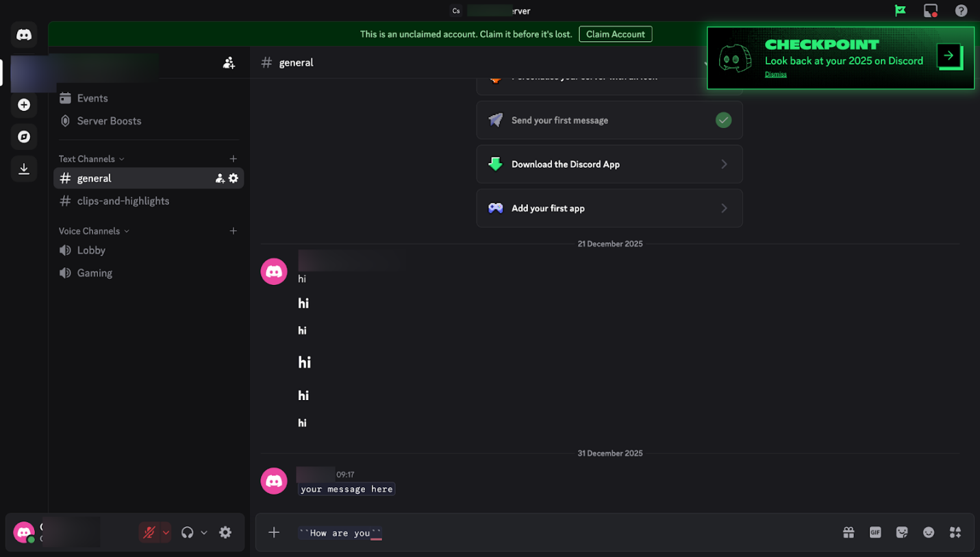The image size is (980, 557).
Task: Click the Add a Server plus icon
Action: 24,105
